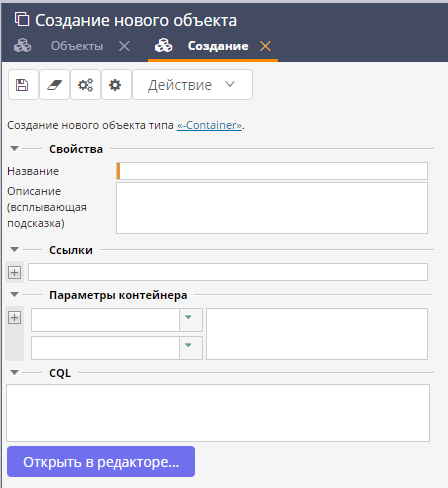Viewport: 448px width, 488px height.
Task: Click the CQL section heading
Action: click(x=60, y=373)
